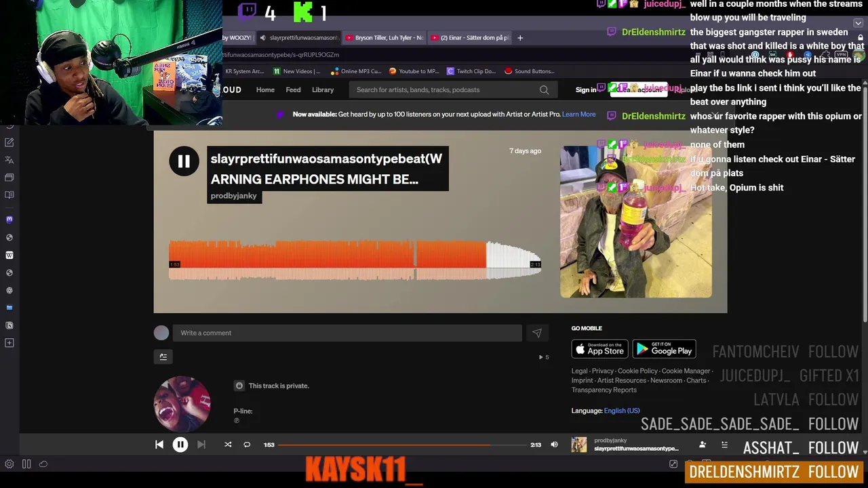The image size is (868, 488).
Task: Seek within the bottom progress bar
Action: 403,445
